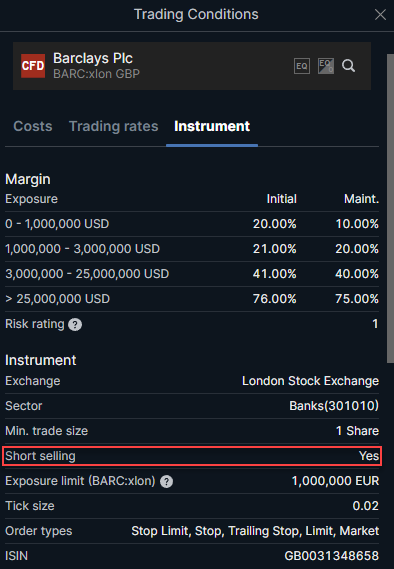Click the vertical scrollbar thumb
Viewport: 394px width, 569px height.
390,209
